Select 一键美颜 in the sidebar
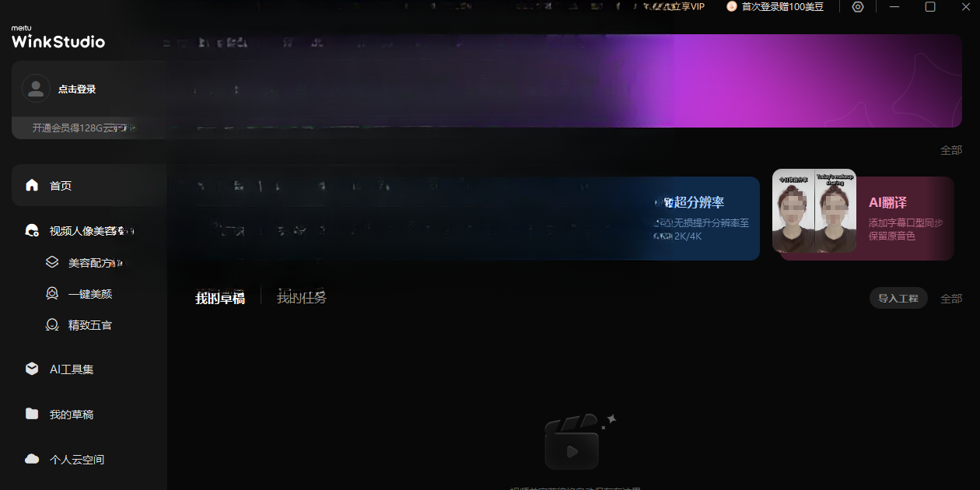This screenshot has width=980, height=490. [89, 293]
